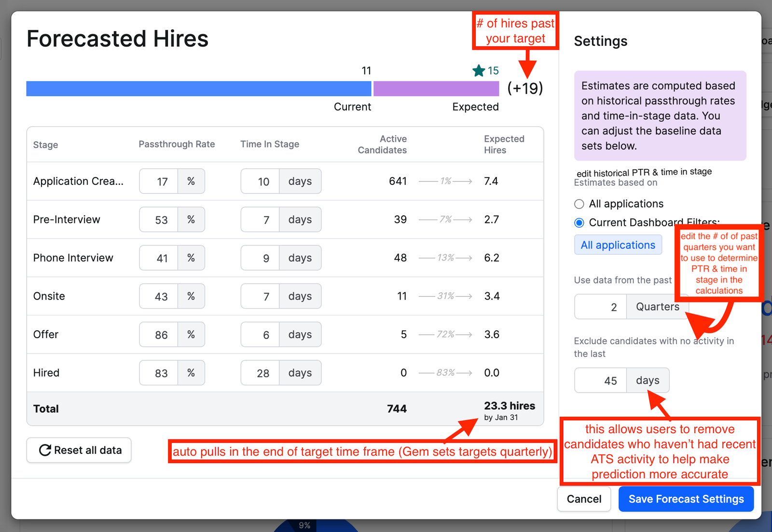Click the Save Forecast Settings button
Image resolution: width=772 pixels, height=532 pixels.
pyautogui.click(x=686, y=499)
